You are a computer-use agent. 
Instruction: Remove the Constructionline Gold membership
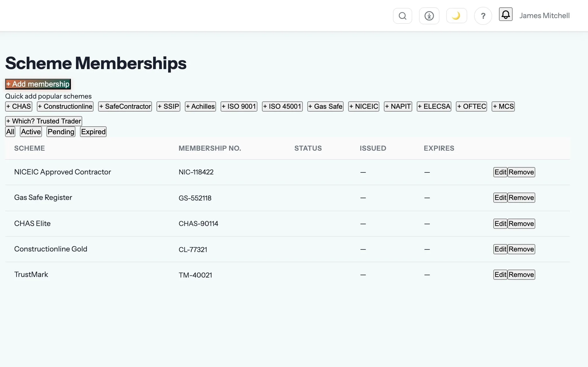[521, 249]
